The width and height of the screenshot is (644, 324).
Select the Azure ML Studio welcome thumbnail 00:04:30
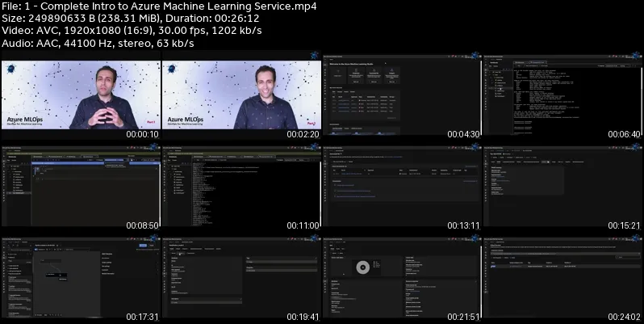[x=403, y=95]
